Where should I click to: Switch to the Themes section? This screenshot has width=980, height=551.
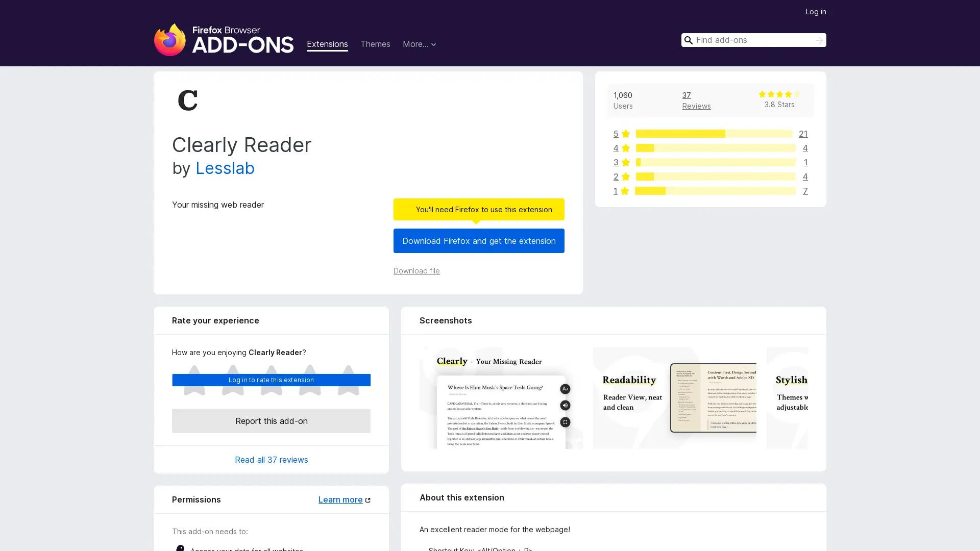(x=375, y=44)
